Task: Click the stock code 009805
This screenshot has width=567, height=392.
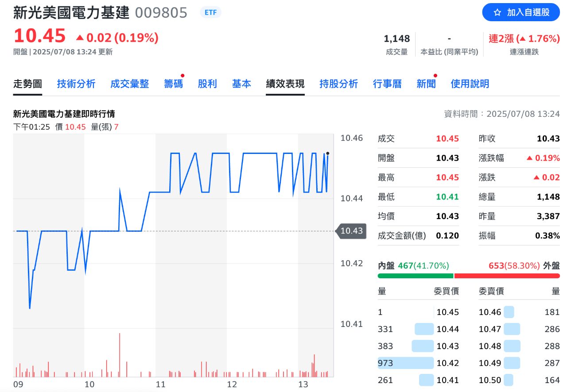Action: [161, 13]
